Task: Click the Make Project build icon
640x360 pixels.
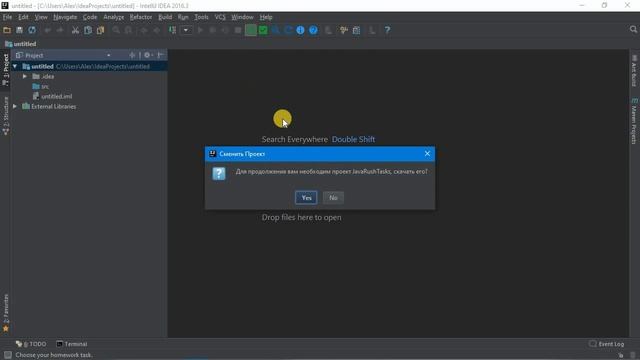Action: click(x=173, y=30)
